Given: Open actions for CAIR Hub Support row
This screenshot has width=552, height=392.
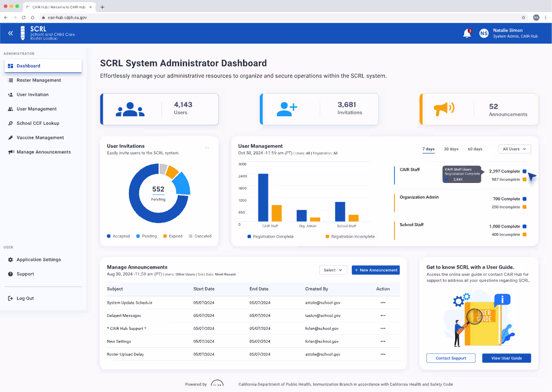Looking at the screenshot, I should click(383, 329).
